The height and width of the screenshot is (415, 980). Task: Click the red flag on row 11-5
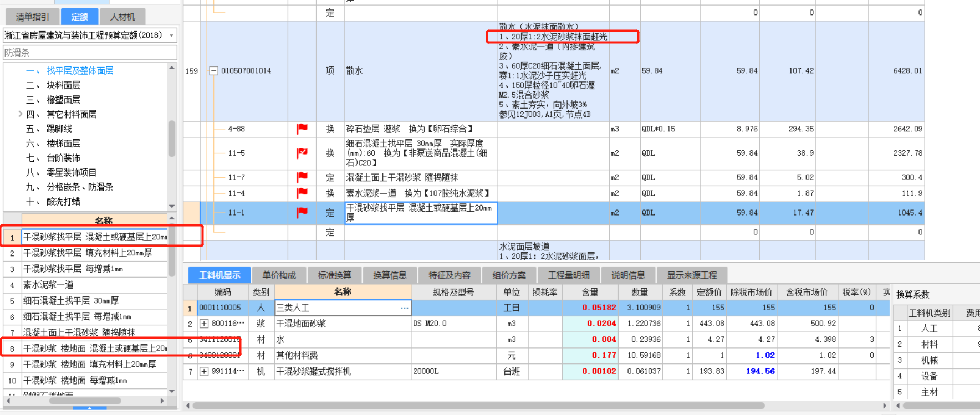pos(302,153)
